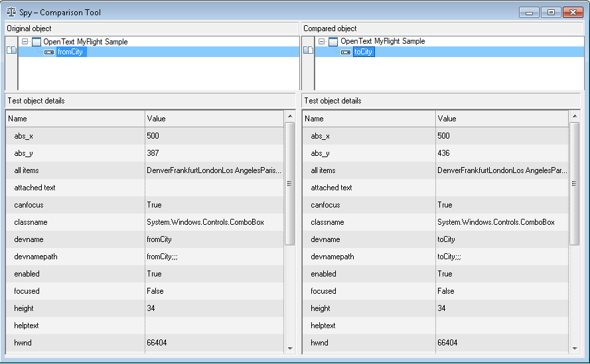Screen dimensions: 590x364
Task: Click the book icon in Compared object pane
Action: point(307,50)
